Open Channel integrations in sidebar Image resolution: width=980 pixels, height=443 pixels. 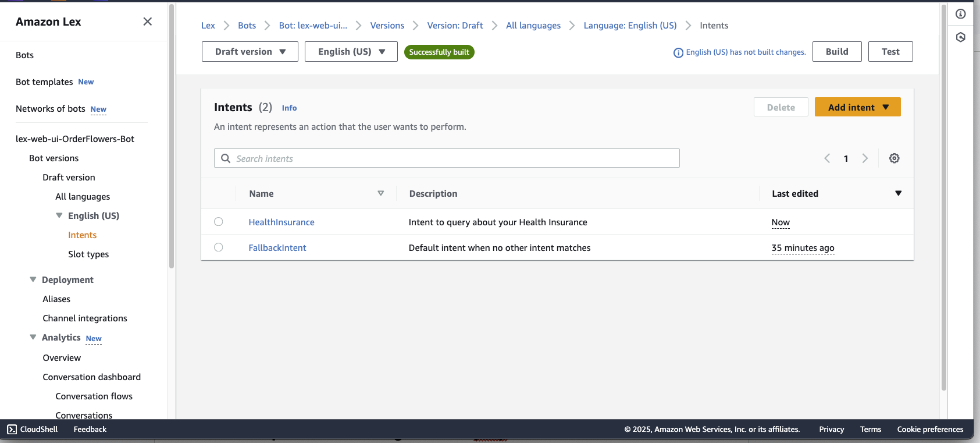[x=85, y=318]
